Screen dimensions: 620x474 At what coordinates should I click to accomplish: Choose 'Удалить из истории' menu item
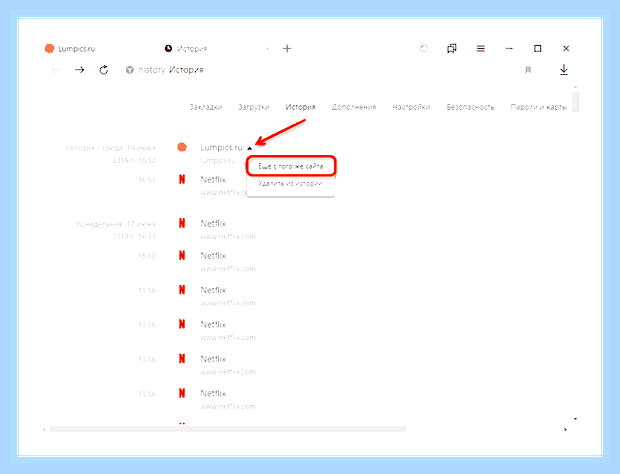[290, 183]
